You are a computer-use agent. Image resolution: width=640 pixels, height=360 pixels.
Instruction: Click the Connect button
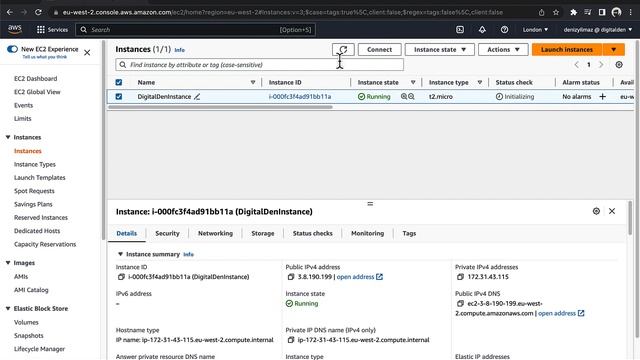[x=379, y=49]
